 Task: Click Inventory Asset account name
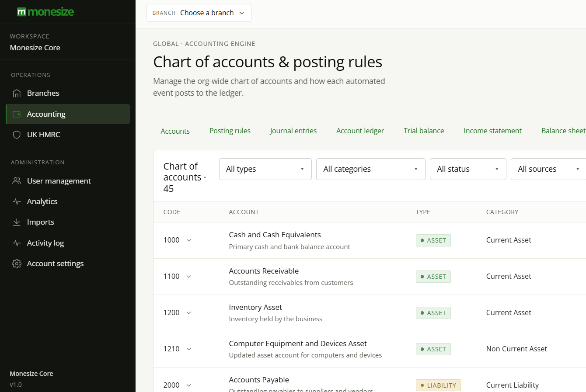point(255,307)
